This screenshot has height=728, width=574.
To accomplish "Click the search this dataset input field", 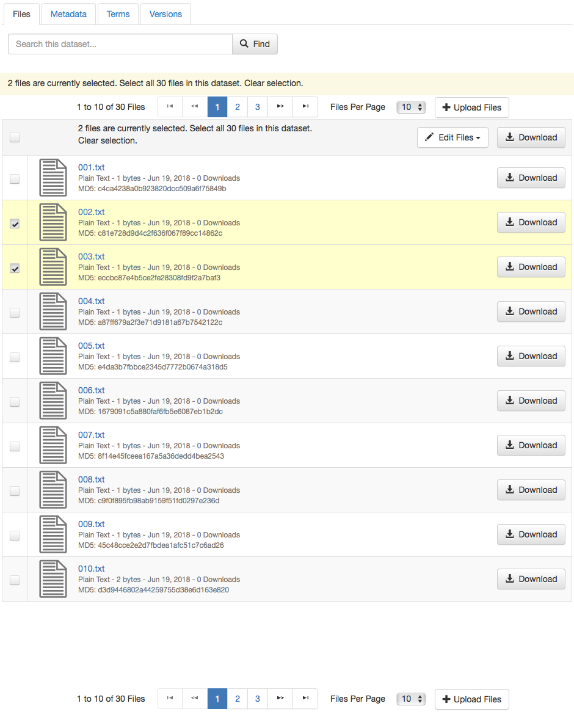I will coord(119,43).
